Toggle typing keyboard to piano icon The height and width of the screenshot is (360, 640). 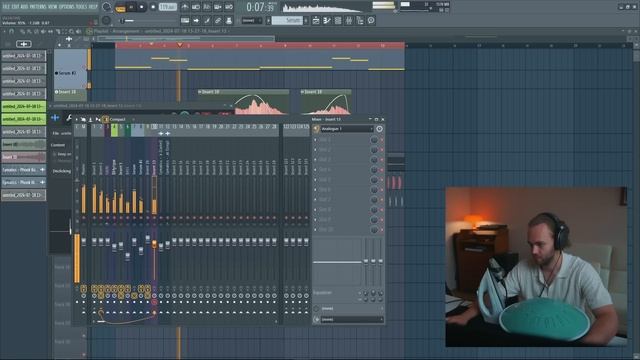(185, 20)
